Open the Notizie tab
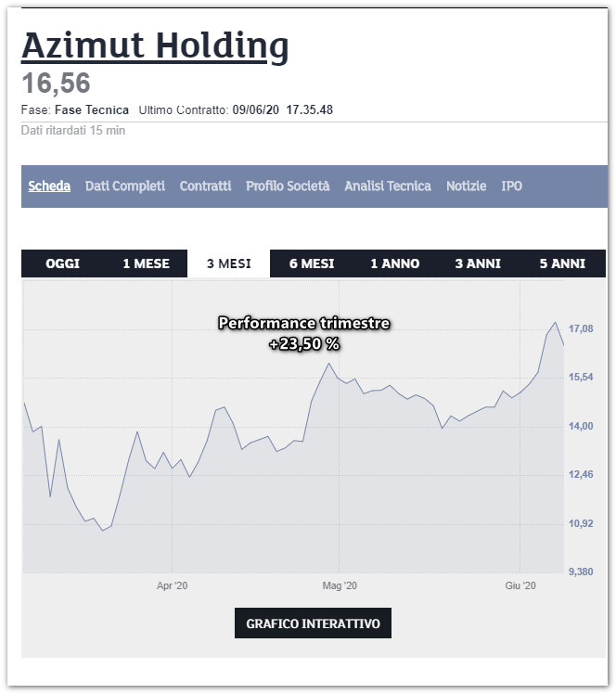Viewport: 616px width, 694px height. click(466, 186)
